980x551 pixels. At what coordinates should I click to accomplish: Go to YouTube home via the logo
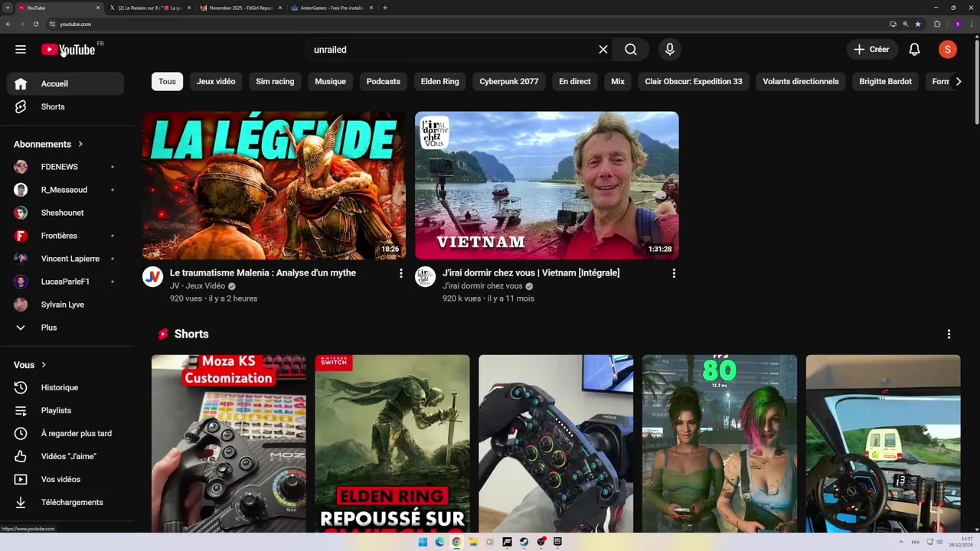(68, 50)
